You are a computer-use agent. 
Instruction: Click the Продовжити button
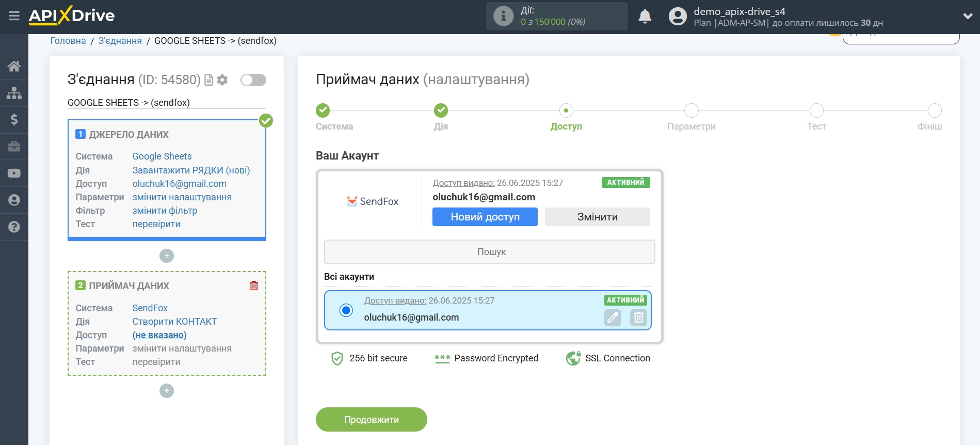[x=372, y=420]
